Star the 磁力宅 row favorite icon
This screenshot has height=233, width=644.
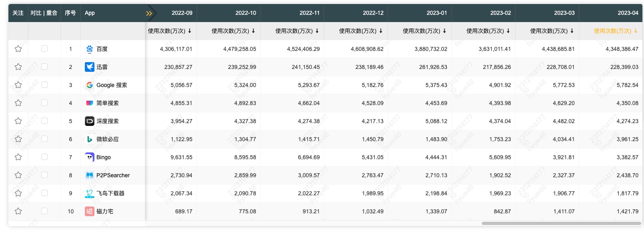[x=18, y=211]
